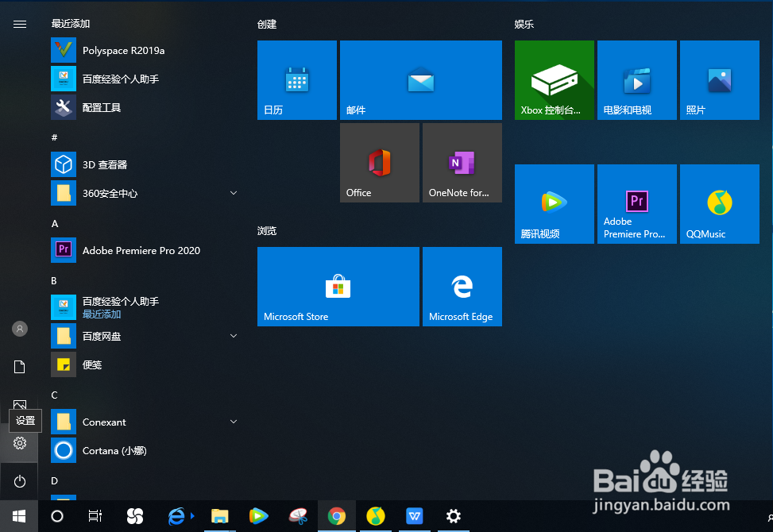Open Cortana circle on taskbar
773x532 pixels.
(x=57, y=516)
